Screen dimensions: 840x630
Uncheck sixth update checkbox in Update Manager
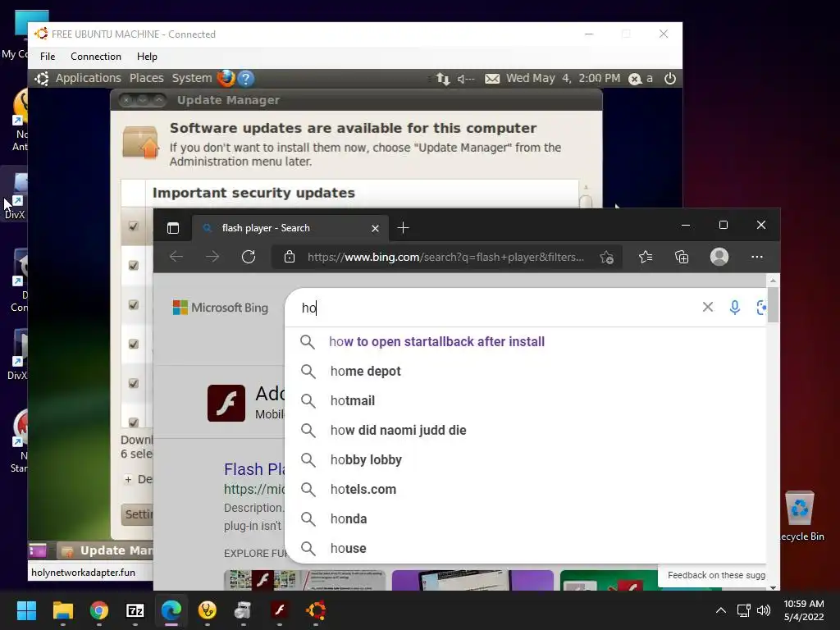tap(134, 422)
